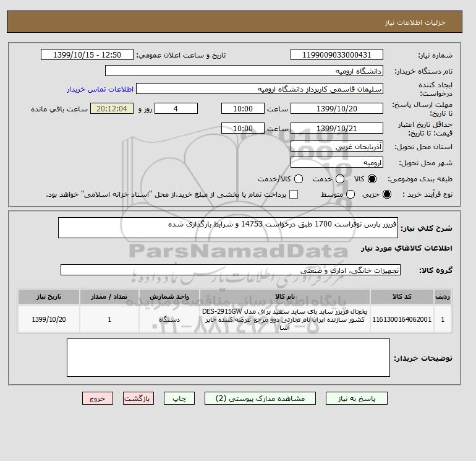This screenshot has height=461, width=476.
Task: Click the request number field 1199009033000431
Action: click(337, 54)
